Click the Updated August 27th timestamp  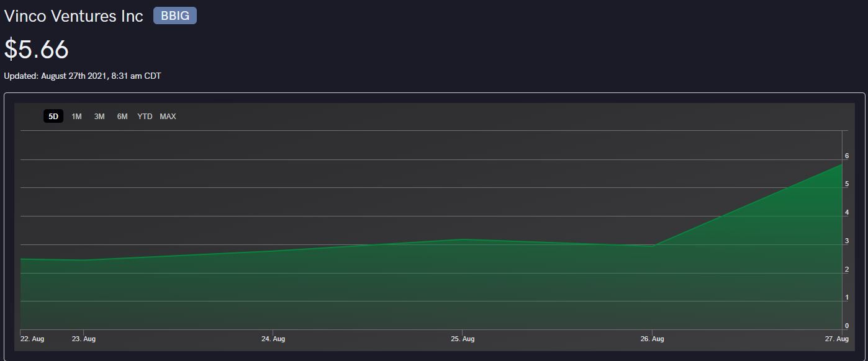click(x=83, y=76)
